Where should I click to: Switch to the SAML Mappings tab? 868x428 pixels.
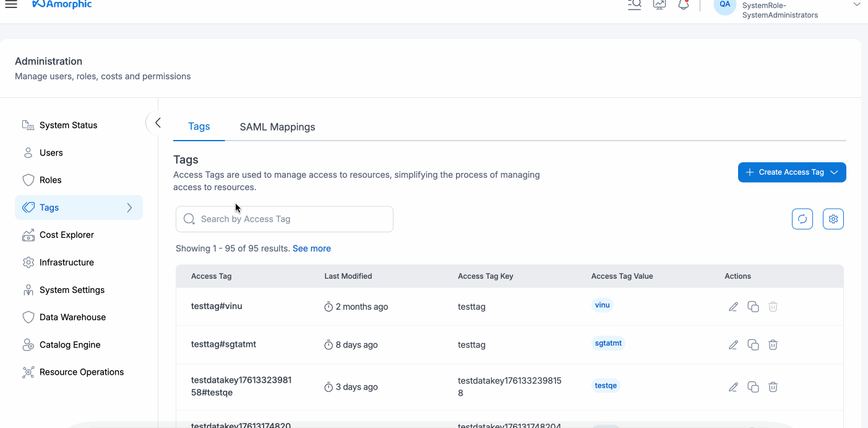(x=277, y=126)
